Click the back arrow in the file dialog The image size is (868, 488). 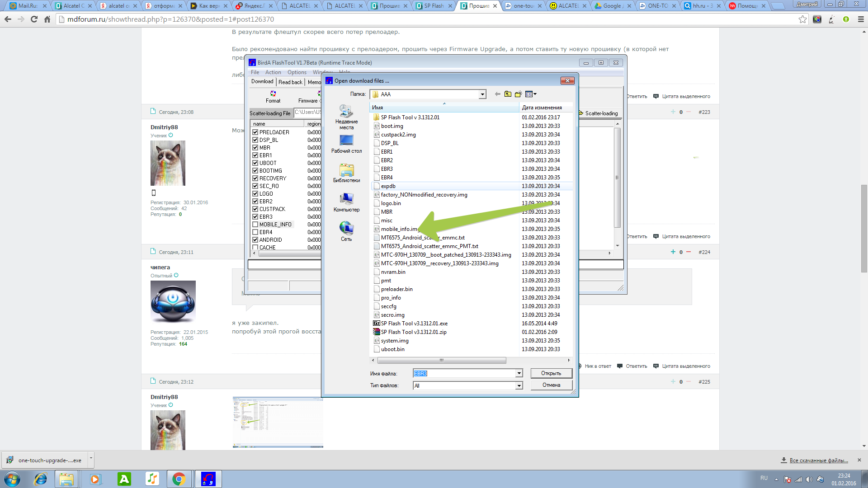click(497, 94)
